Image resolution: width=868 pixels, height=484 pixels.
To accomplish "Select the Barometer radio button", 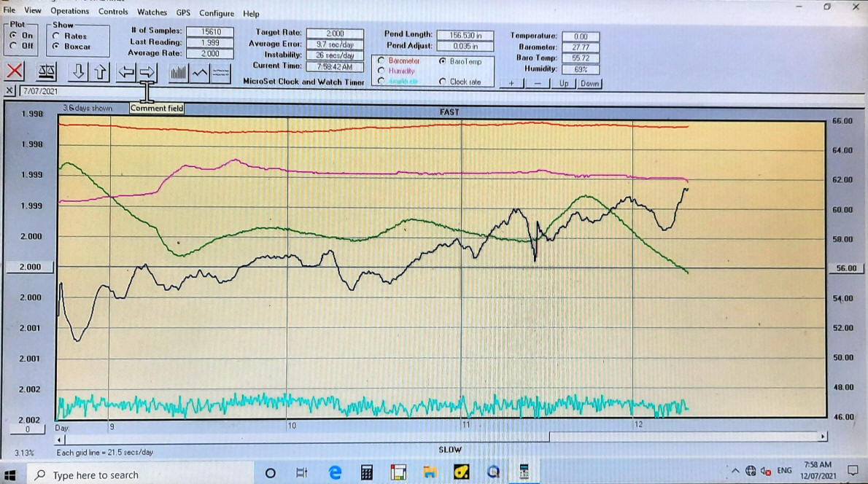I will coord(381,61).
